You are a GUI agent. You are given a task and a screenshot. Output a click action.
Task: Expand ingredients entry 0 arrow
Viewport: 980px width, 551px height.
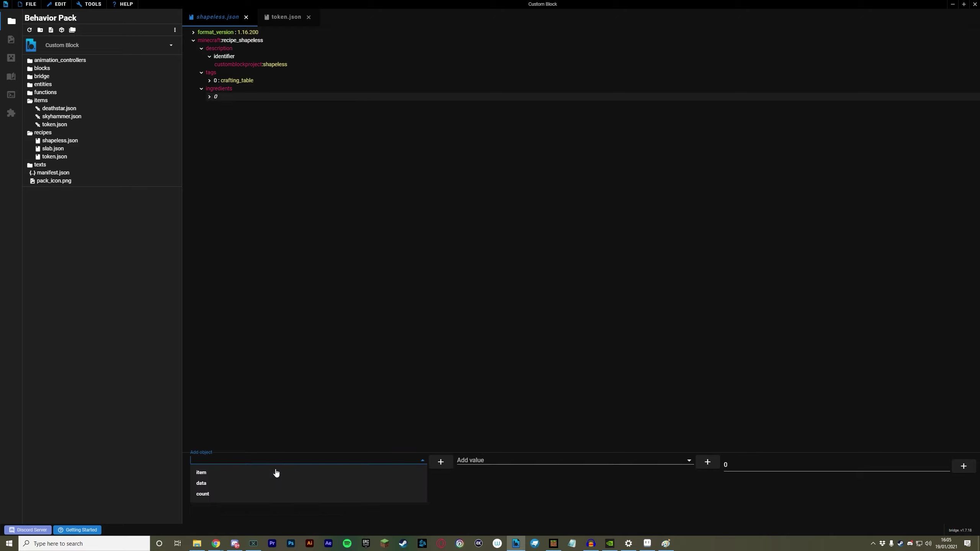[209, 97]
